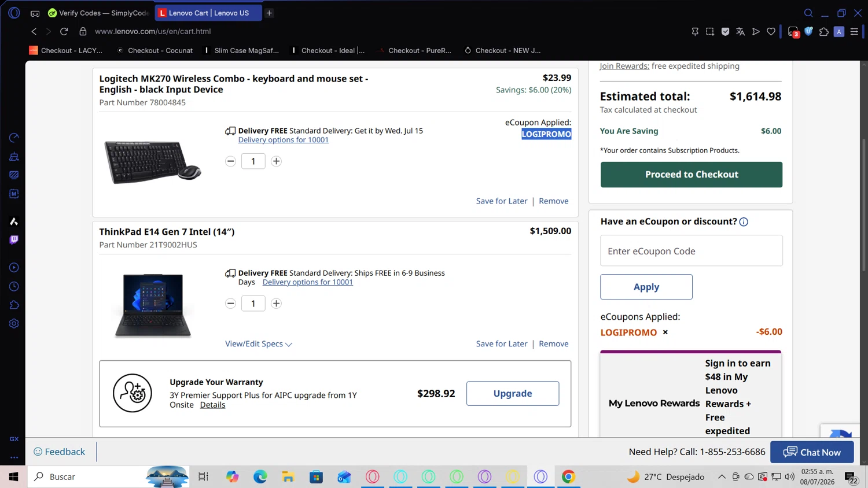Save ThinkPad E14 for later

pyautogui.click(x=502, y=344)
